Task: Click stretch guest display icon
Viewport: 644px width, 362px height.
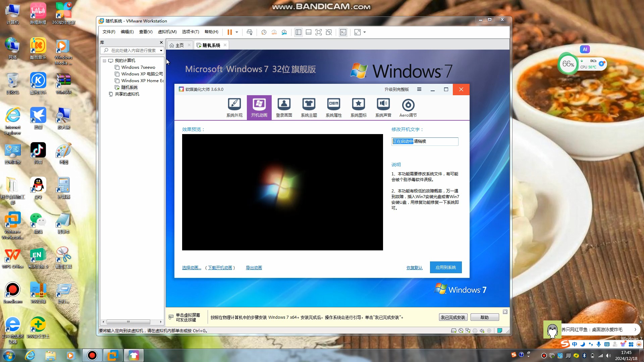Action: pyautogui.click(x=358, y=32)
